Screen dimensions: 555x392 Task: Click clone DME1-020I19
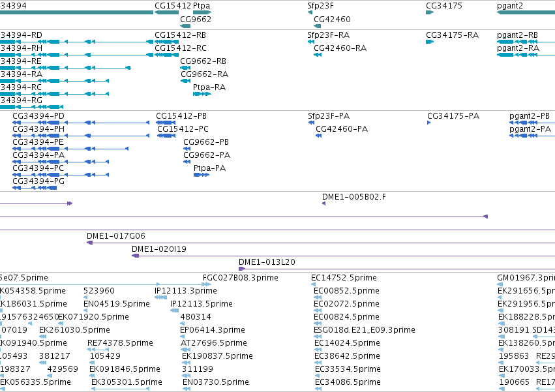[159, 249]
